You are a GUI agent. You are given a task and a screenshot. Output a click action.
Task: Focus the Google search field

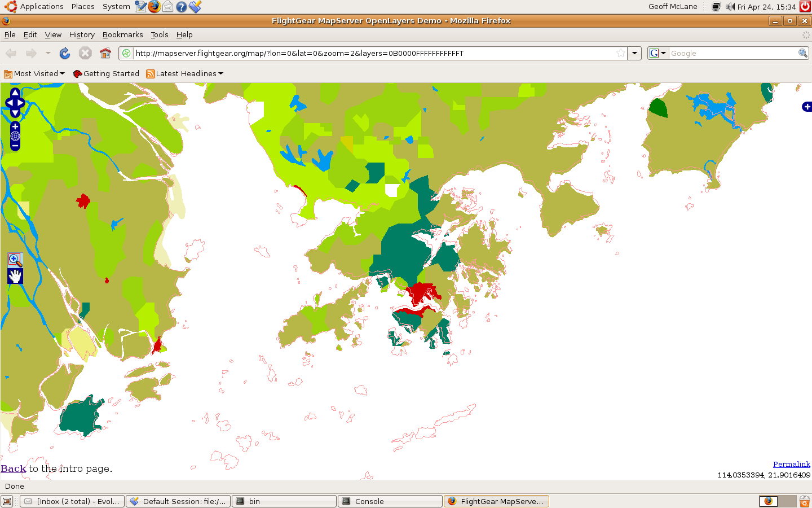point(732,53)
